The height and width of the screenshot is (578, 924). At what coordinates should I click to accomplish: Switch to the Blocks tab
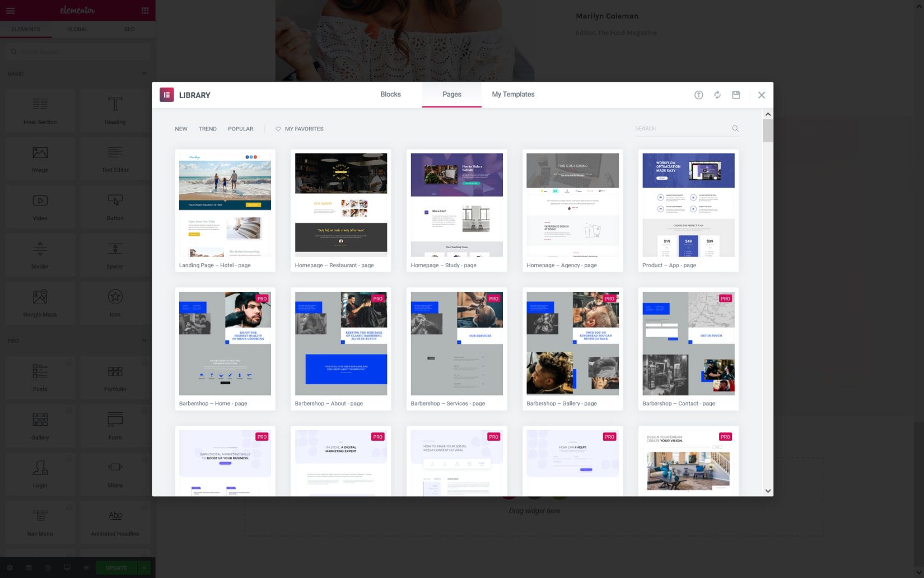(x=390, y=95)
